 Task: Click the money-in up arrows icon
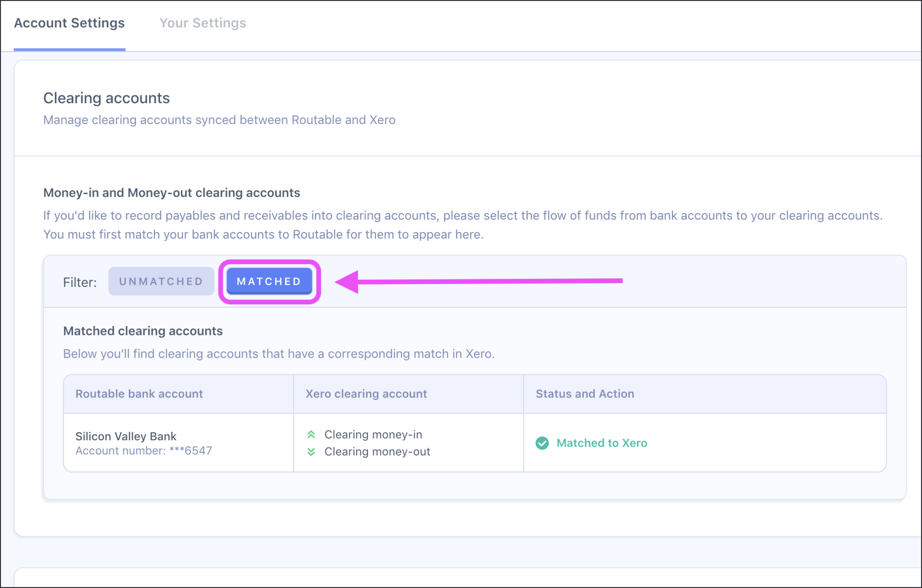click(311, 435)
